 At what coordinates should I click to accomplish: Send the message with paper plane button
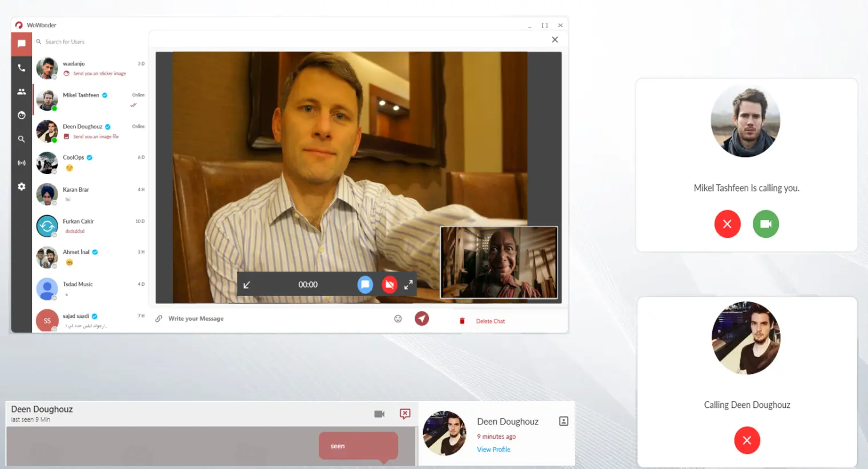421,318
